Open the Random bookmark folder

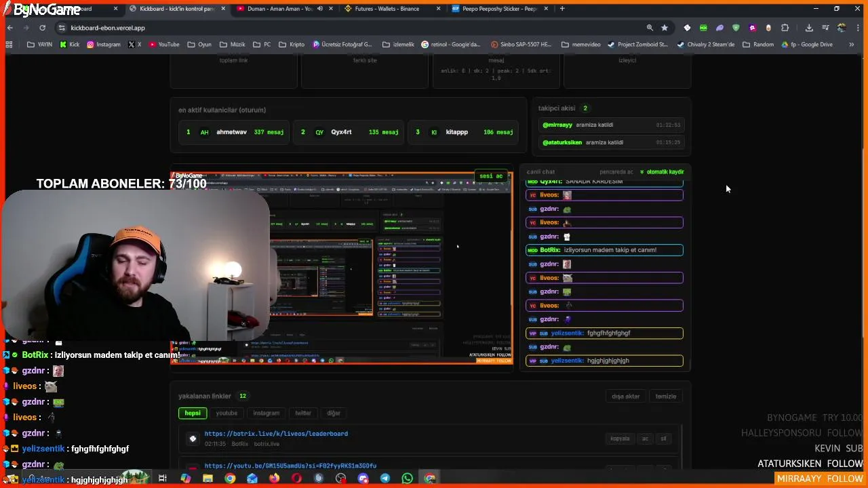click(758, 45)
